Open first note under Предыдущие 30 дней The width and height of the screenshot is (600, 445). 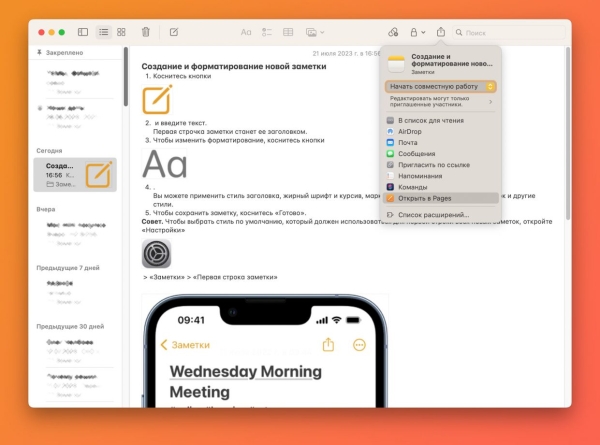point(75,351)
